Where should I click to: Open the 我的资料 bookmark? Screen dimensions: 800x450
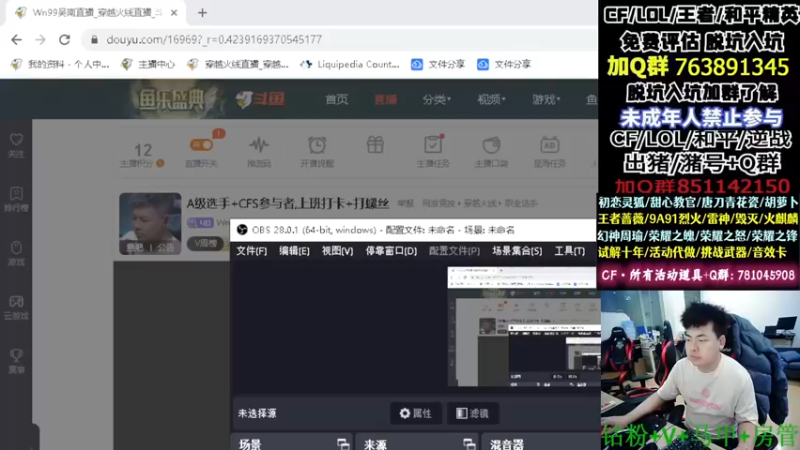(x=60, y=64)
